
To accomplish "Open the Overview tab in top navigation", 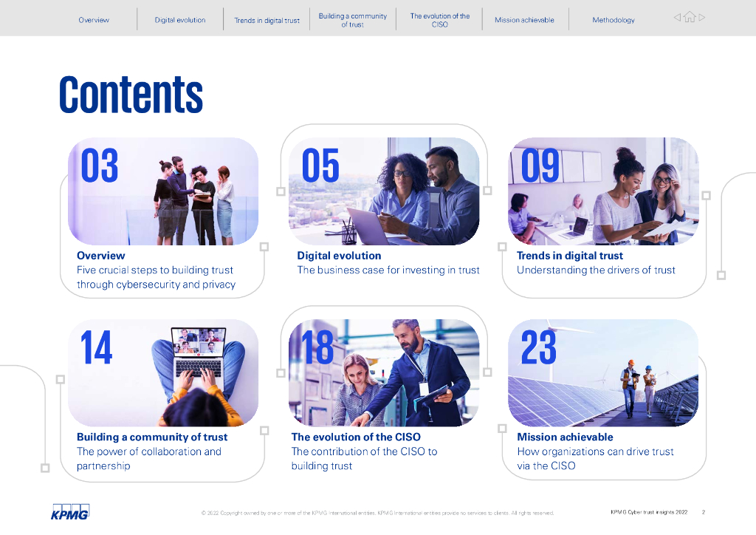I will [94, 20].
